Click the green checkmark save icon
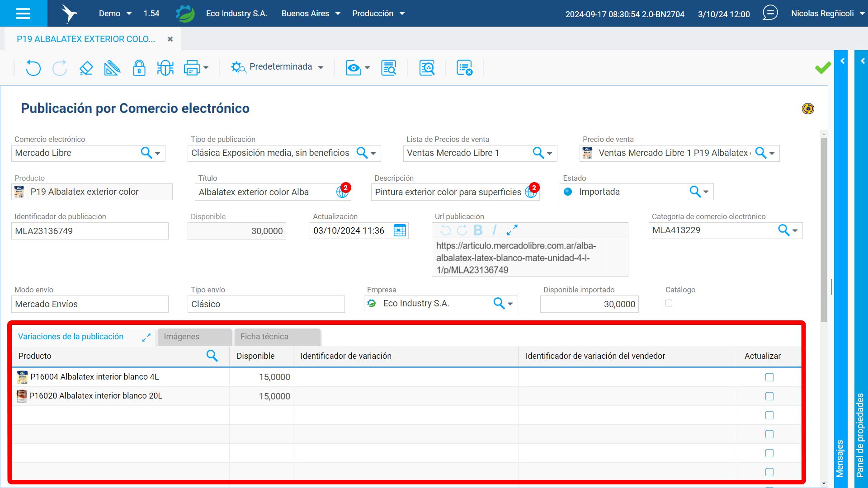 click(x=823, y=68)
